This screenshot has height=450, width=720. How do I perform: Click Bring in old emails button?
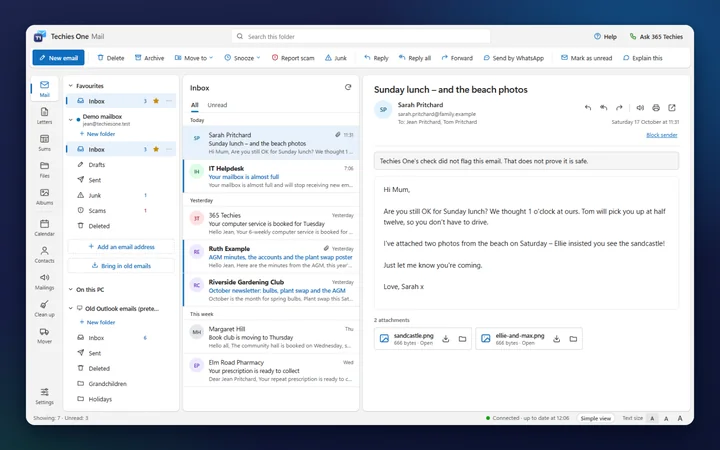pos(121,266)
